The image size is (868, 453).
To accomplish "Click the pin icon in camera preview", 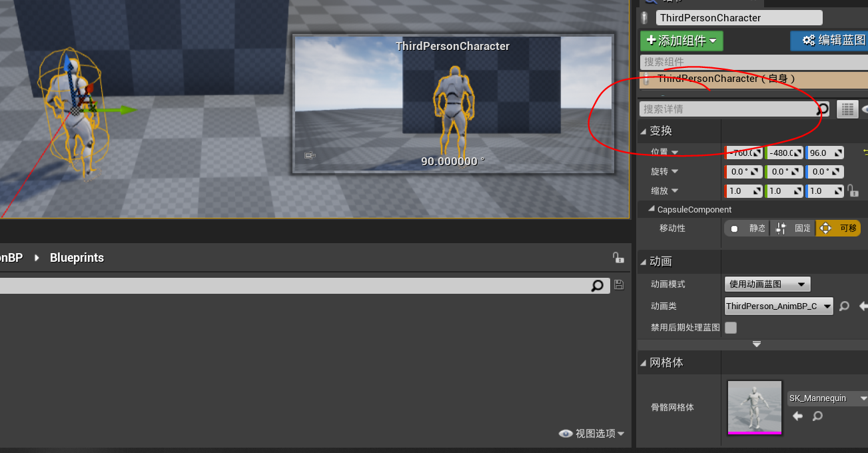I will point(310,155).
